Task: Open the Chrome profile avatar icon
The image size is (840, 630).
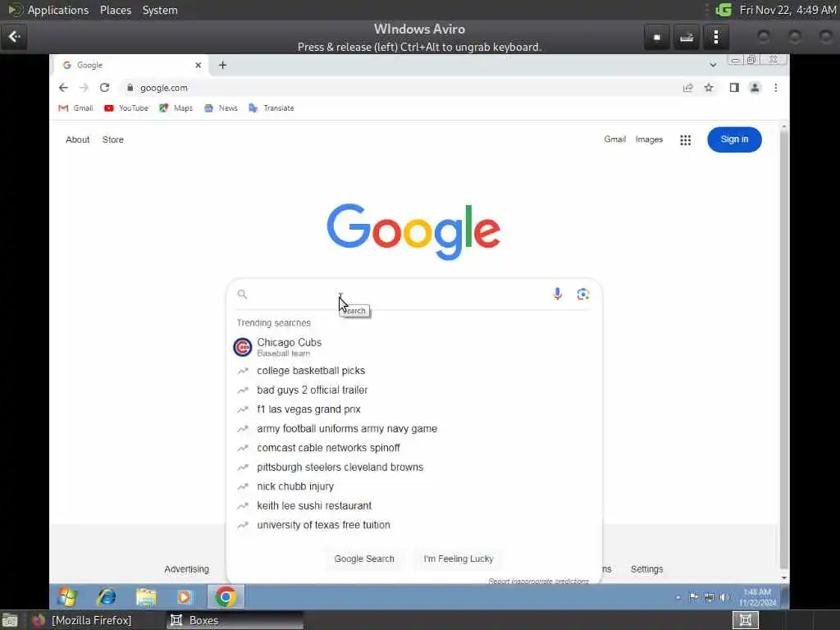Action: (x=755, y=88)
